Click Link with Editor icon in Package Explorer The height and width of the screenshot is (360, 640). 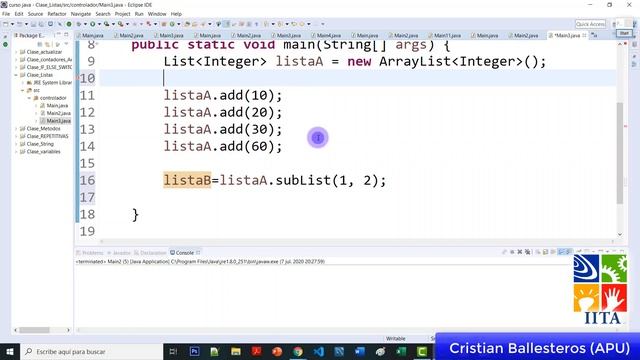point(48,44)
